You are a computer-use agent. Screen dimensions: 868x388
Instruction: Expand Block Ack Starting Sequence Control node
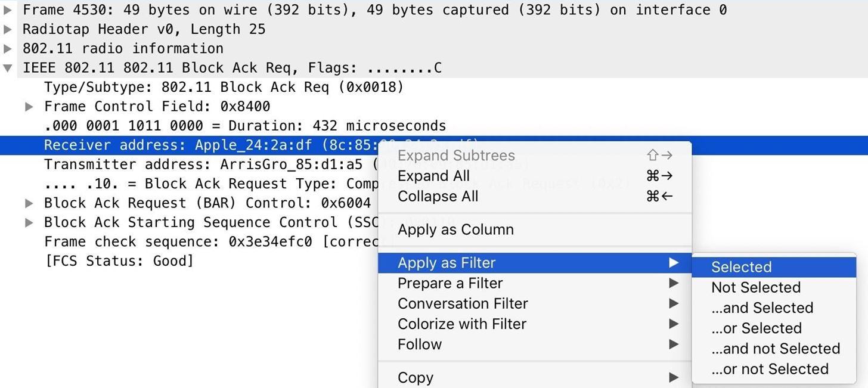click(x=29, y=222)
